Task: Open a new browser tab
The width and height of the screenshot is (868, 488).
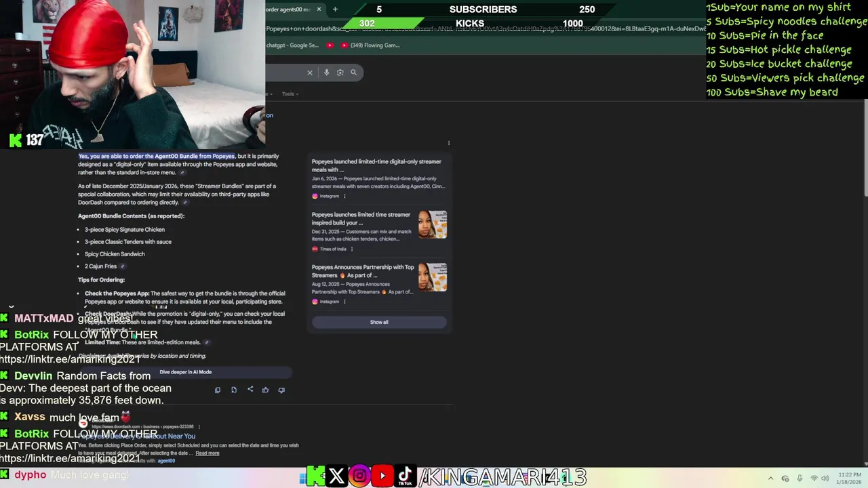Action: pyautogui.click(x=335, y=9)
